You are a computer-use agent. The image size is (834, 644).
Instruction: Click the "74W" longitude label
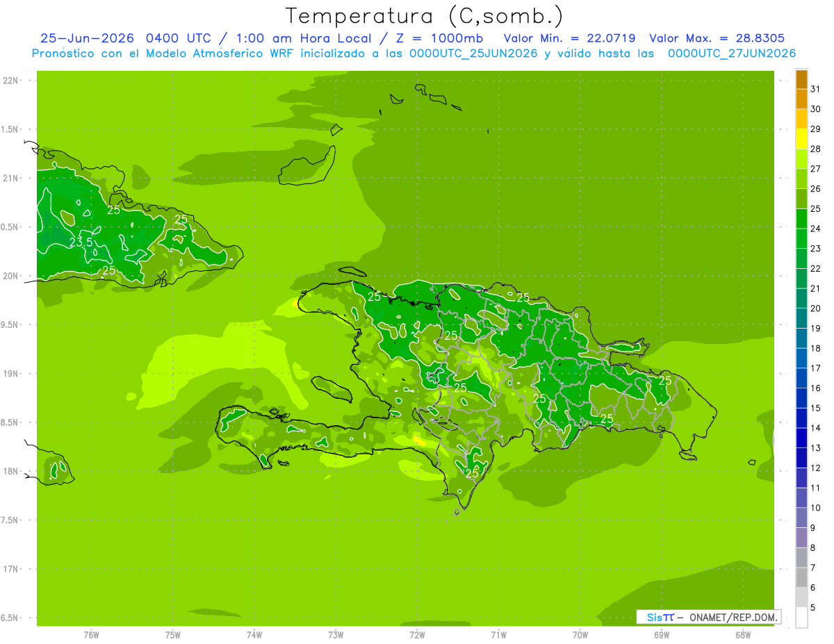(x=254, y=634)
